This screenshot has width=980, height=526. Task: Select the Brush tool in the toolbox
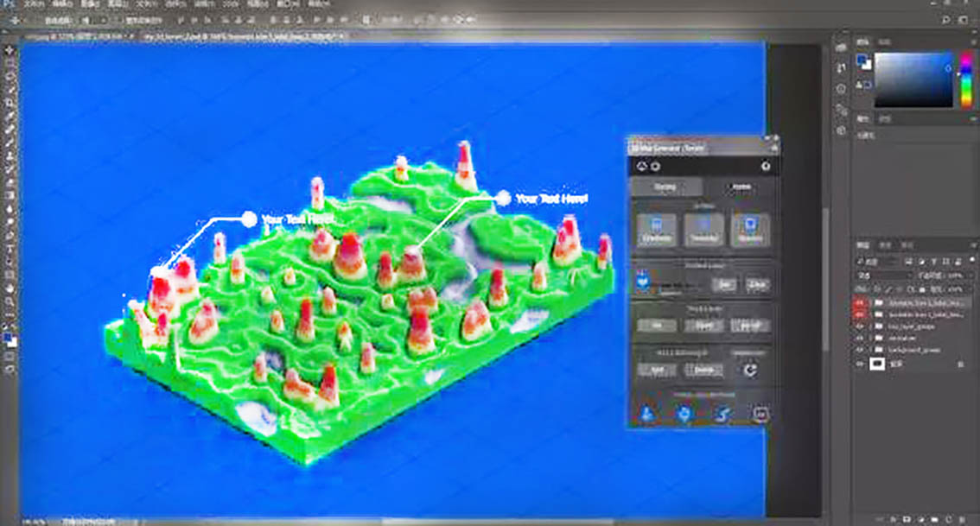[10, 143]
